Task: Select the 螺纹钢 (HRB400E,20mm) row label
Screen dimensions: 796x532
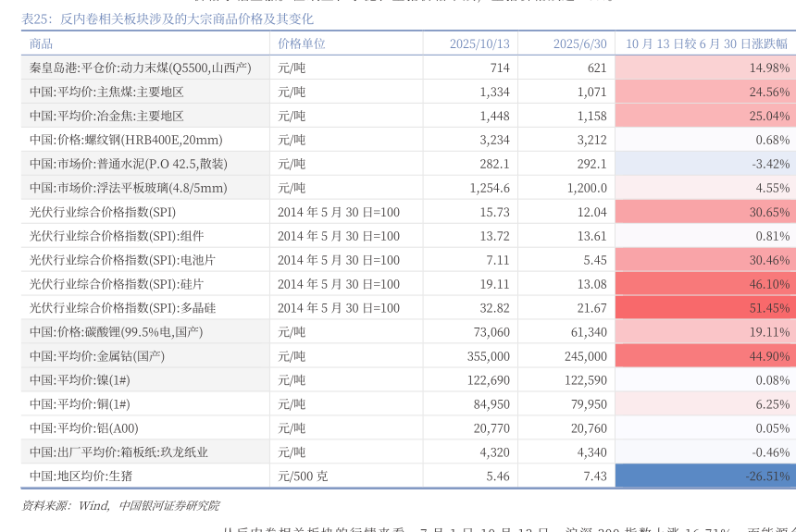Action: (126, 140)
